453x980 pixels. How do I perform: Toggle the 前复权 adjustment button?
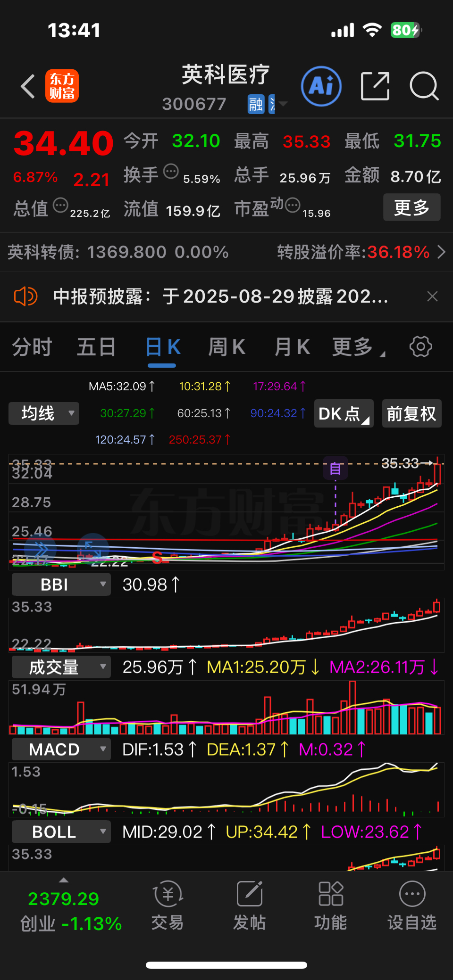tap(411, 413)
